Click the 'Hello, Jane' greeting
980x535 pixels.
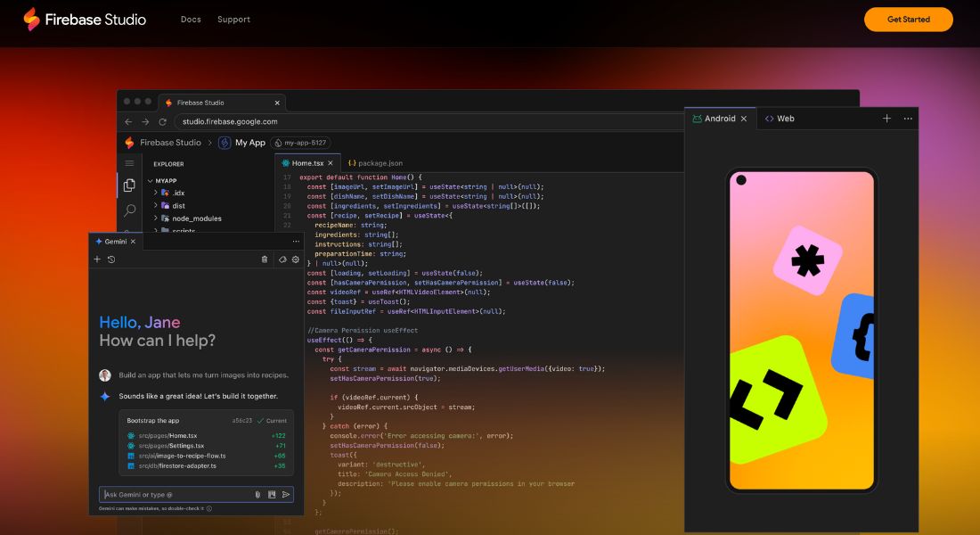click(139, 322)
